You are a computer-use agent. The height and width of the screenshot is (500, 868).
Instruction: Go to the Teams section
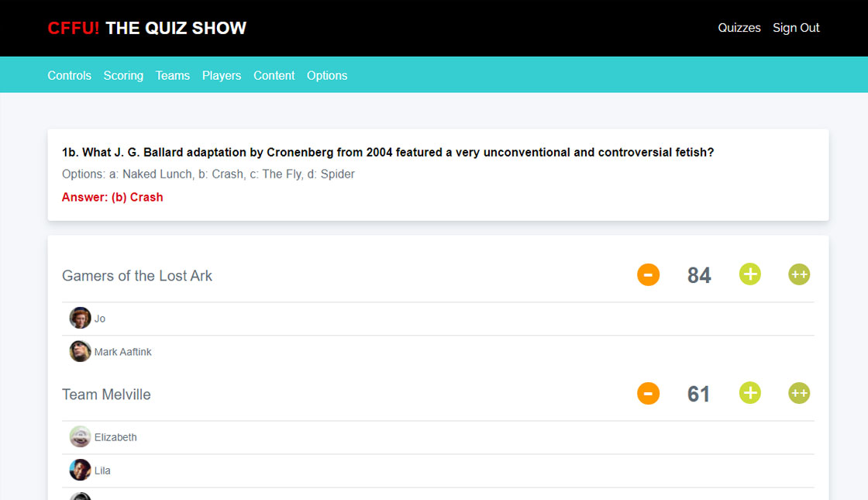[172, 75]
